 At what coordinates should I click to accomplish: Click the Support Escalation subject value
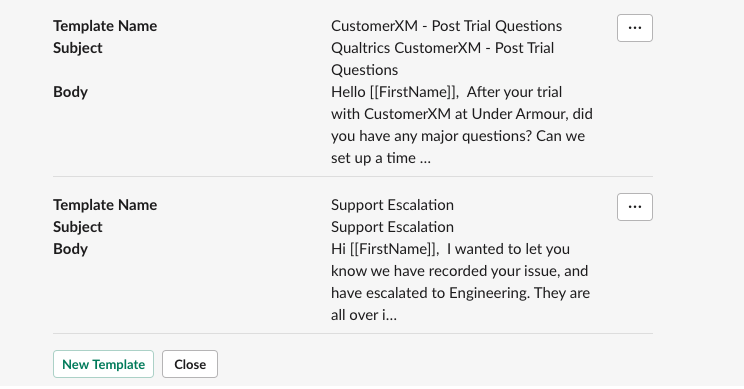tap(392, 227)
